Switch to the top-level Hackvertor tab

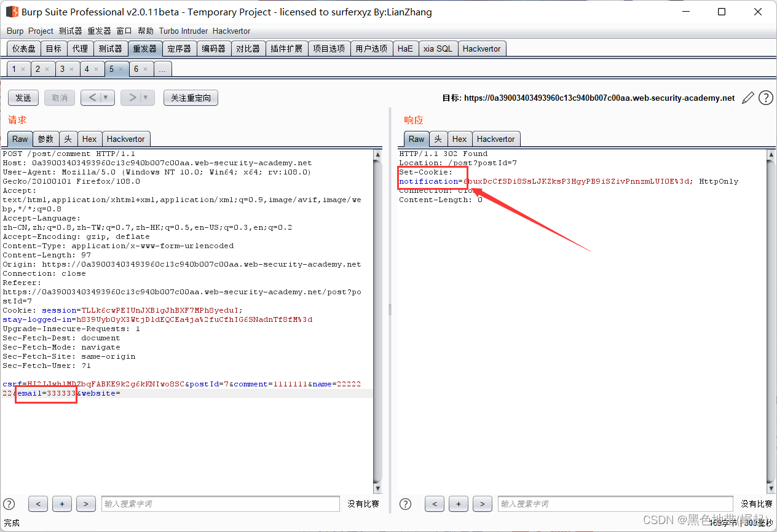coord(482,49)
